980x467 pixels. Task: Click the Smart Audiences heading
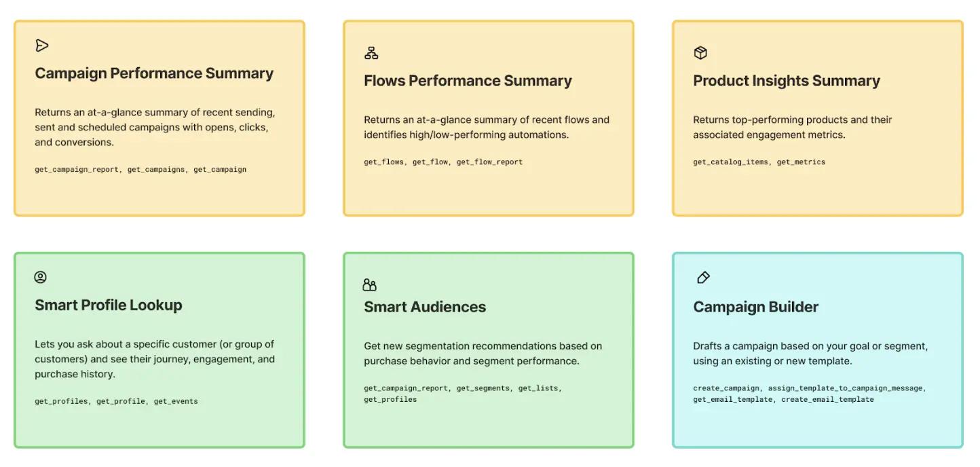coord(425,307)
